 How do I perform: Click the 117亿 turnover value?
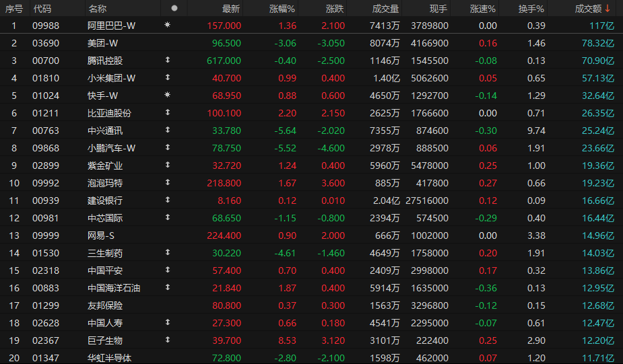coord(602,26)
